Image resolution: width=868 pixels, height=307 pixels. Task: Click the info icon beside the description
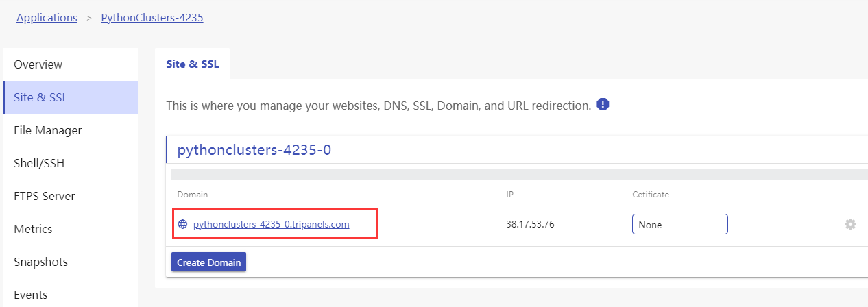pyautogui.click(x=603, y=105)
